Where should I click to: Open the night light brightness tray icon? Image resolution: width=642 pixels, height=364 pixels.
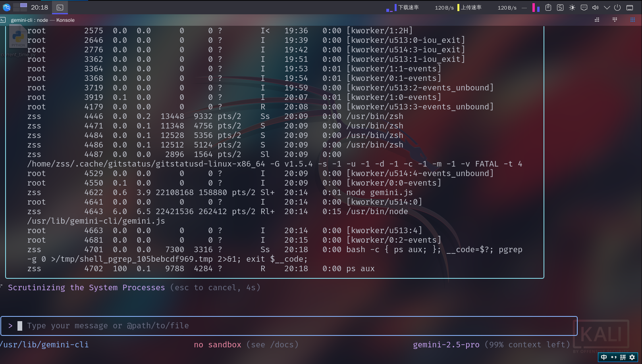tap(572, 7)
